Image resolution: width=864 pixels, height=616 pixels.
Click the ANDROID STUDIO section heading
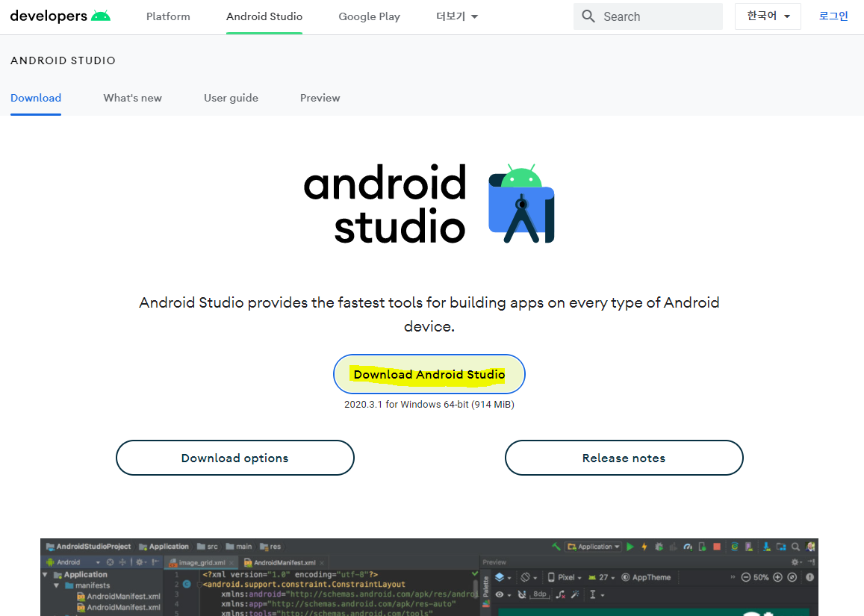[x=63, y=60]
